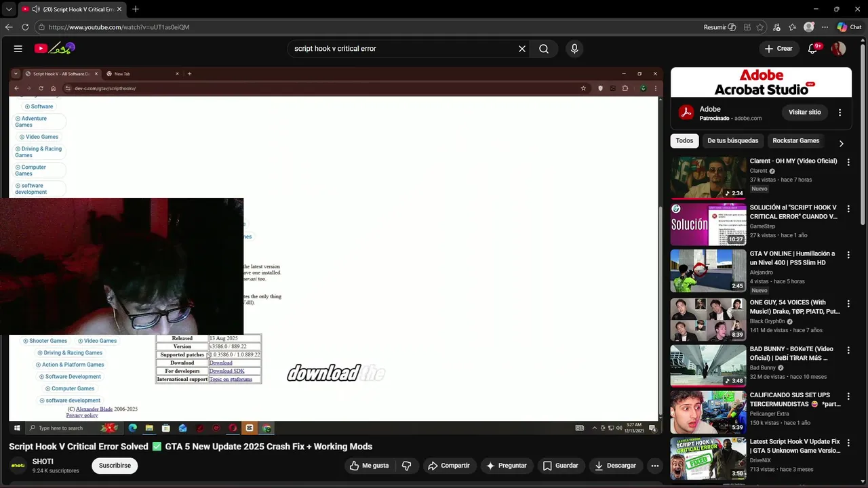Like the video with Me gusta
The image size is (868, 488).
tap(369, 466)
